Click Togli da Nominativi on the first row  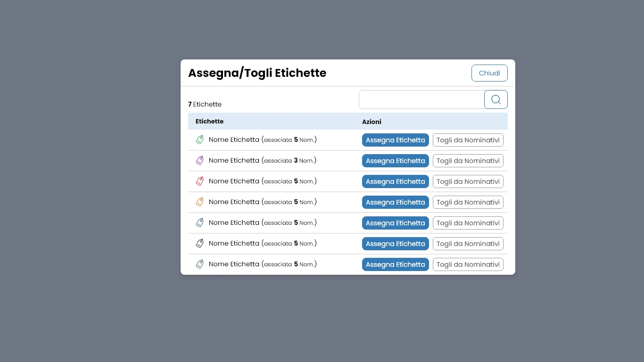[x=468, y=140]
